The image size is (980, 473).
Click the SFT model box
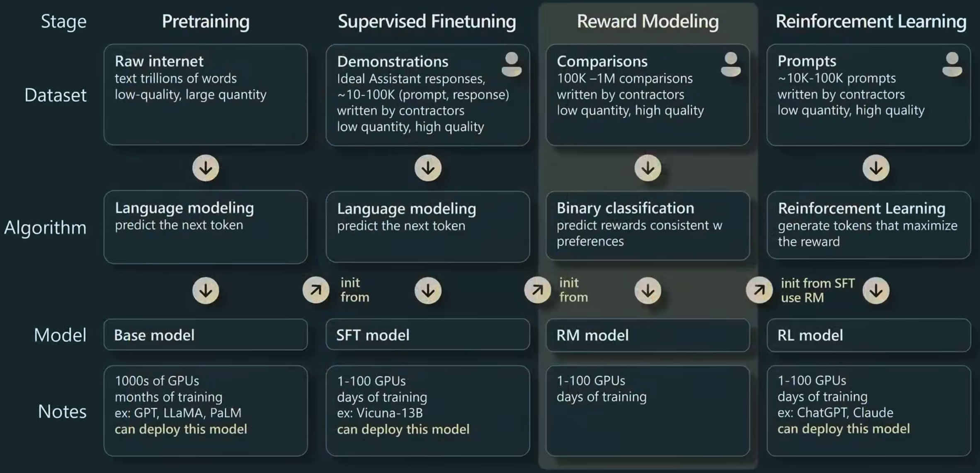427,335
